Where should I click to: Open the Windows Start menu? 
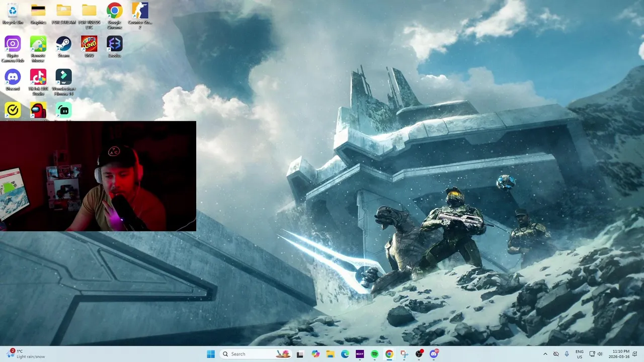click(x=211, y=354)
